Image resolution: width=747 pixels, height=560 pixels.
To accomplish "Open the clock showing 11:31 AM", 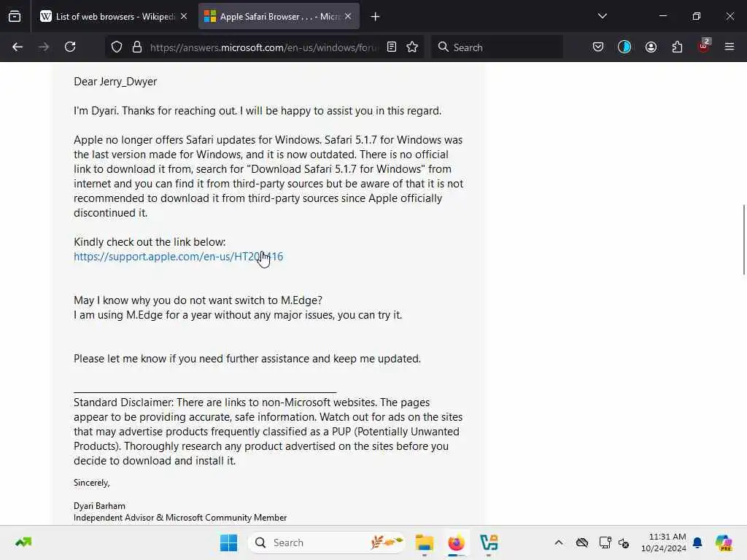I will pyautogui.click(x=664, y=542).
